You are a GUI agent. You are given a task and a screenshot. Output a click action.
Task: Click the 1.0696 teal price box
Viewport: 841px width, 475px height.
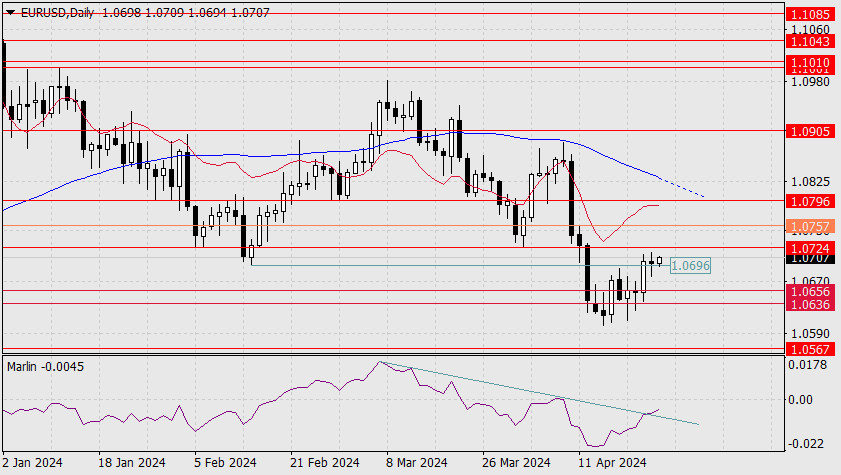pos(690,265)
